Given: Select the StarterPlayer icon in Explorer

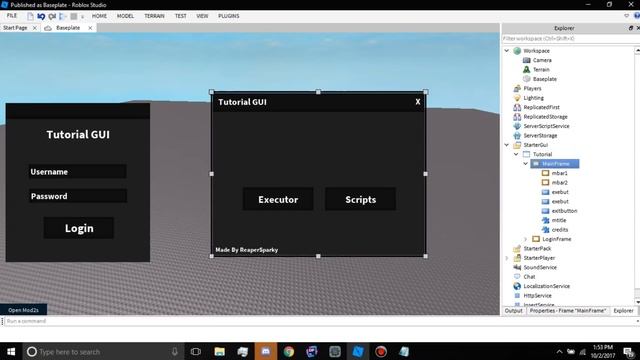Looking at the screenshot, I should pyautogui.click(x=517, y=258).
